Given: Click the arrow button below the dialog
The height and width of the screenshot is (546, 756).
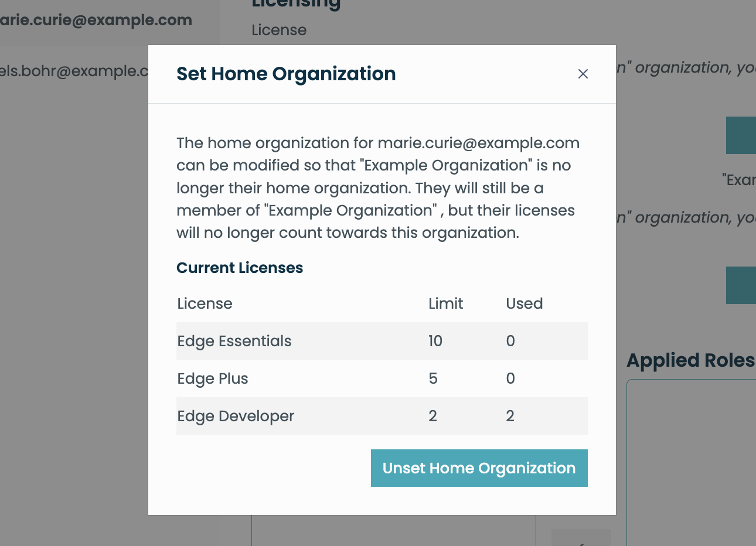Looking at the screenshot, I should (581, 538).
